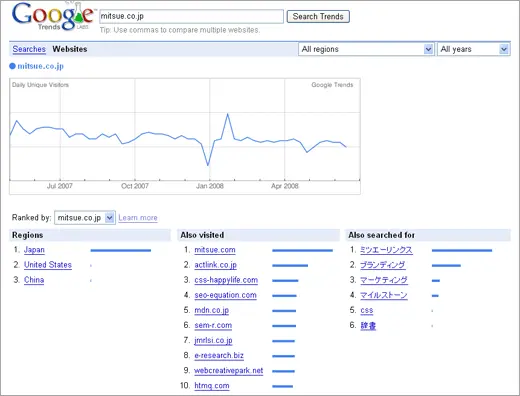Open the actlink.co.jp link
The height and width of the screenshot is (396, 520).
(x=216, y=265)
